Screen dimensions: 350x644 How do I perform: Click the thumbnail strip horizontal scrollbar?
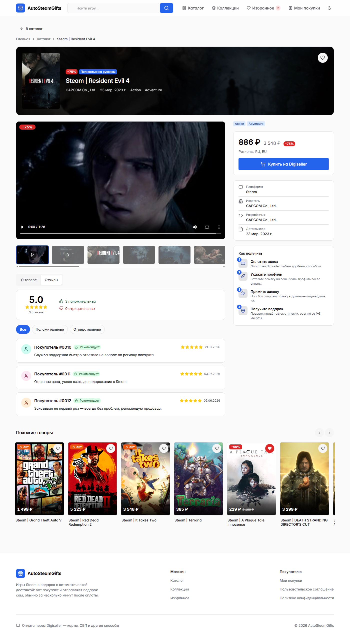[49, 267]
